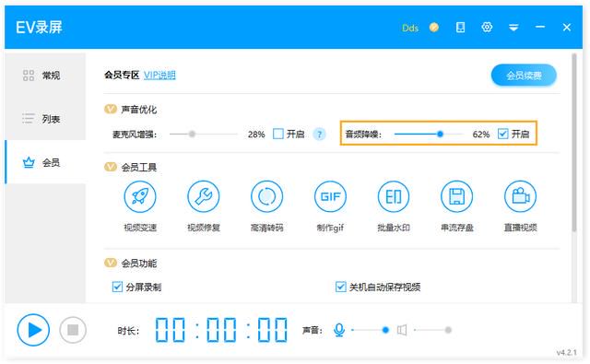
Task: Disable 关机自动保存视频 checkbox
Action: (x=340, y=287)
